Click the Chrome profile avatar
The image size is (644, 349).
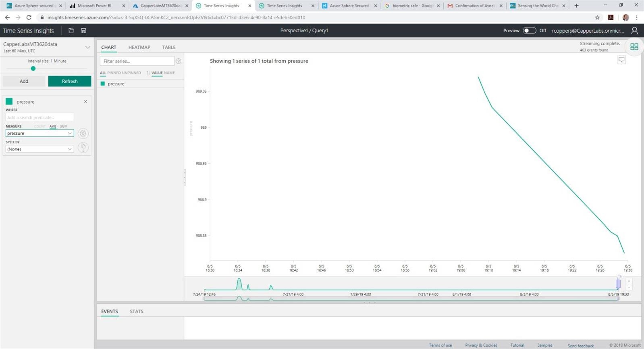point(625,17)
